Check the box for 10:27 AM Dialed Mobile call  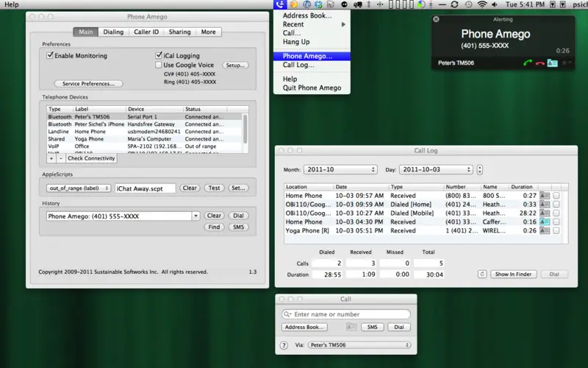[x=556, y=213]
